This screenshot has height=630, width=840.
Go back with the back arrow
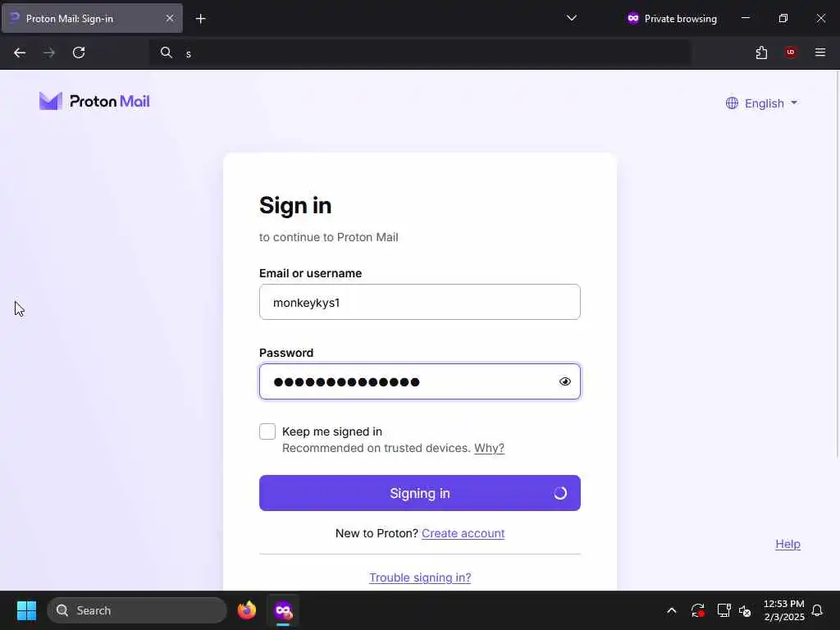[x=20, y=52]
